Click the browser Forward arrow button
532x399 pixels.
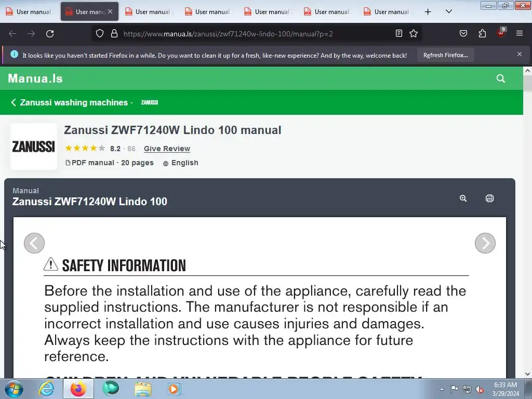pyautogui.click(x=31, y=34)
